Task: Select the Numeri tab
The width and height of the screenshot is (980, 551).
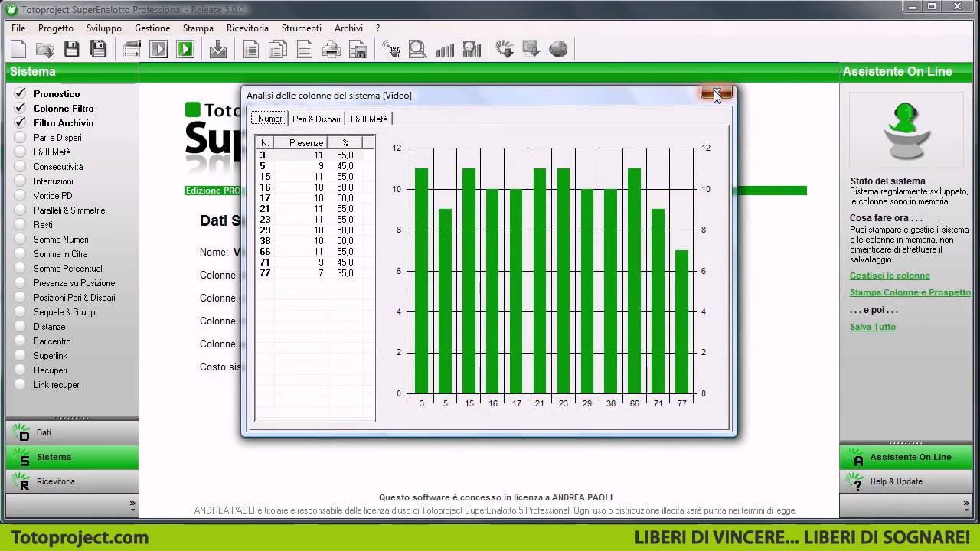Action: [x=270, y=119]
